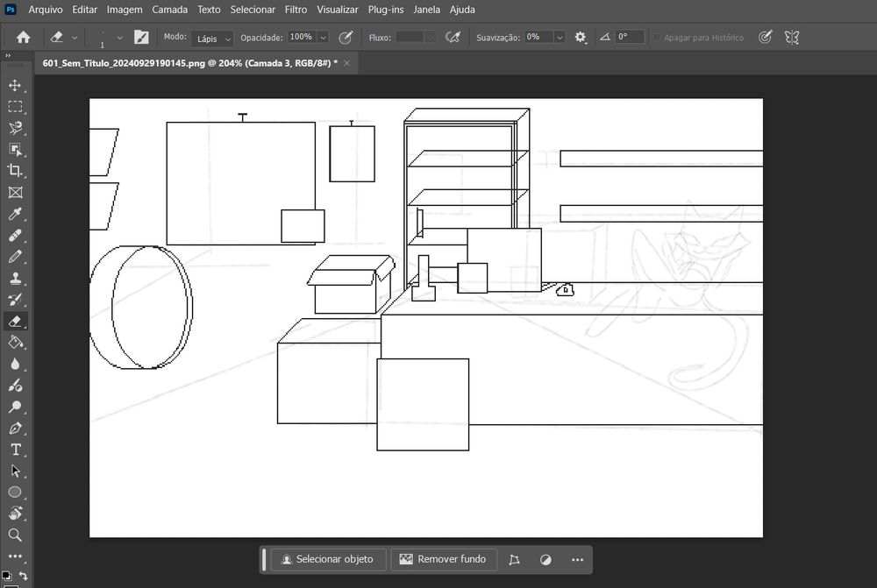Select the Zoom magnifier tool
877x588 pixels.
point(15,535)
